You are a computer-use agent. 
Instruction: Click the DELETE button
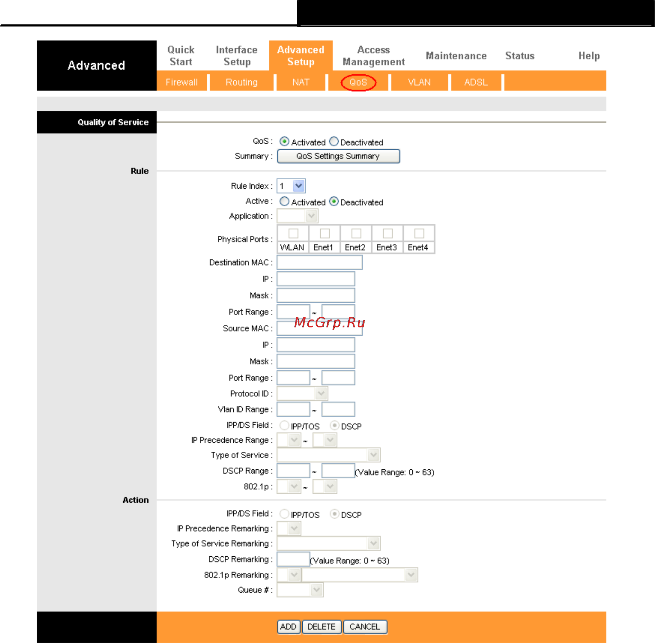point(322,627)
